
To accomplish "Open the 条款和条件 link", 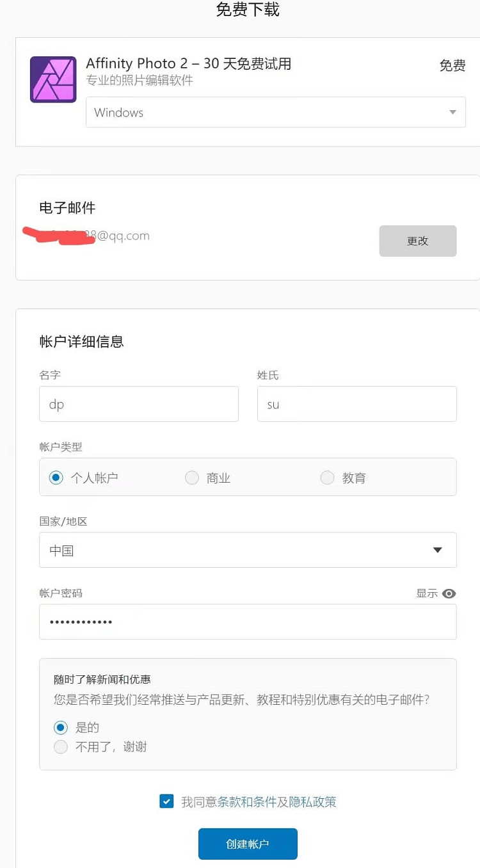I will [247, 802].
